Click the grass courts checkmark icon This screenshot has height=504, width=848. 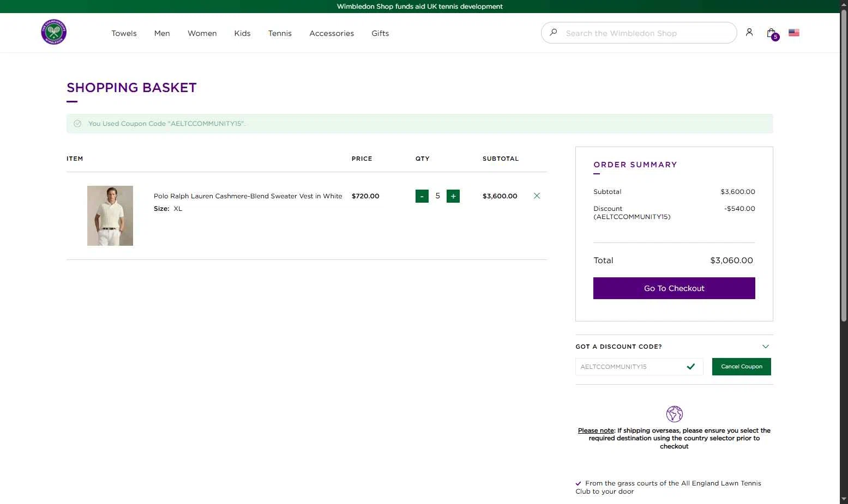[x=578, y=483]
